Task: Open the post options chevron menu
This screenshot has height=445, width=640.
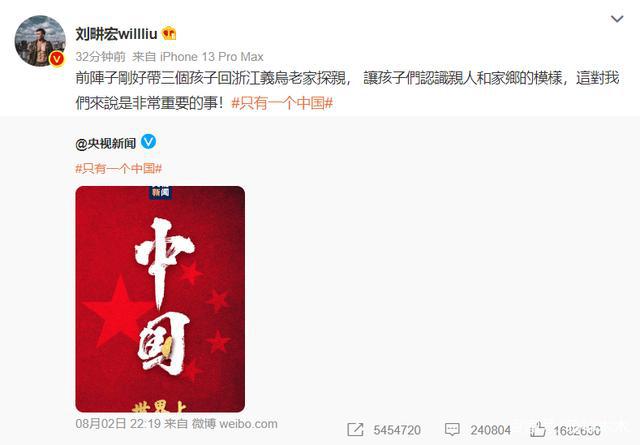Action: click(x=617, y=19)
